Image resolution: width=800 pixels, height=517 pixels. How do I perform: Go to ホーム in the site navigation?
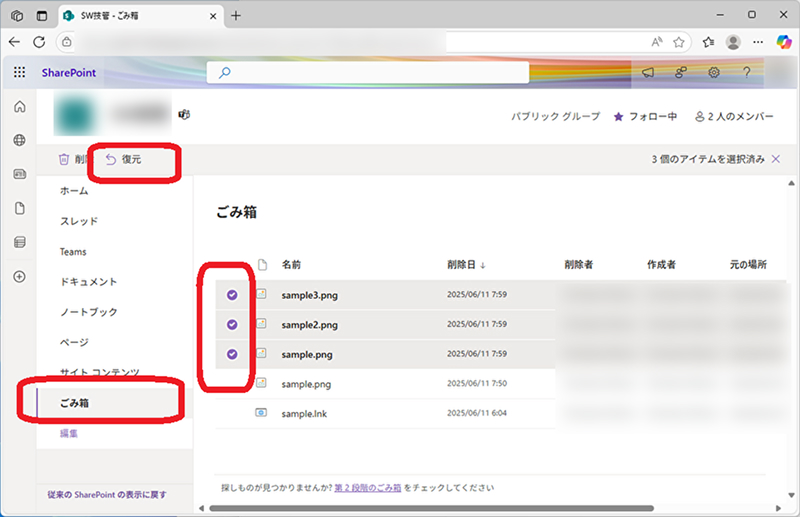click(74, 191)
